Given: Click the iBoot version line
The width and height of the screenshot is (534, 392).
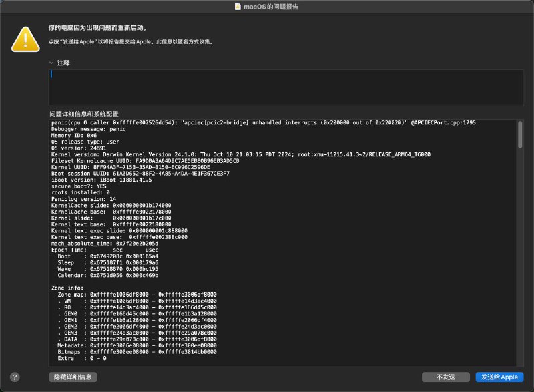Looking at the screenshot, I should pyautogui.click(x=101, y=180).
